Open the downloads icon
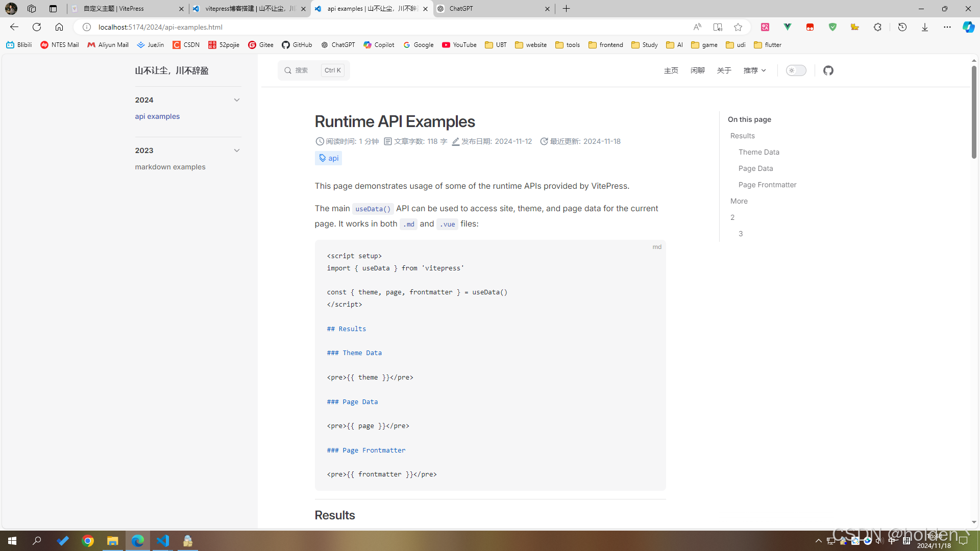 925,27
